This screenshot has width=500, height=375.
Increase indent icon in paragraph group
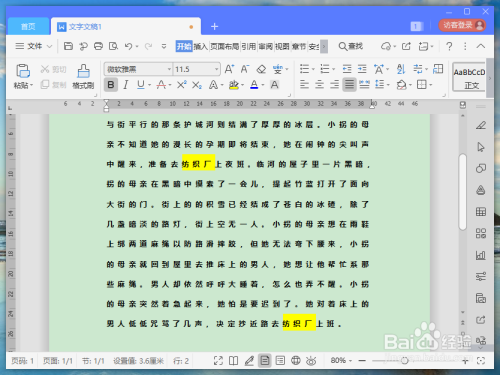point(362,69)
